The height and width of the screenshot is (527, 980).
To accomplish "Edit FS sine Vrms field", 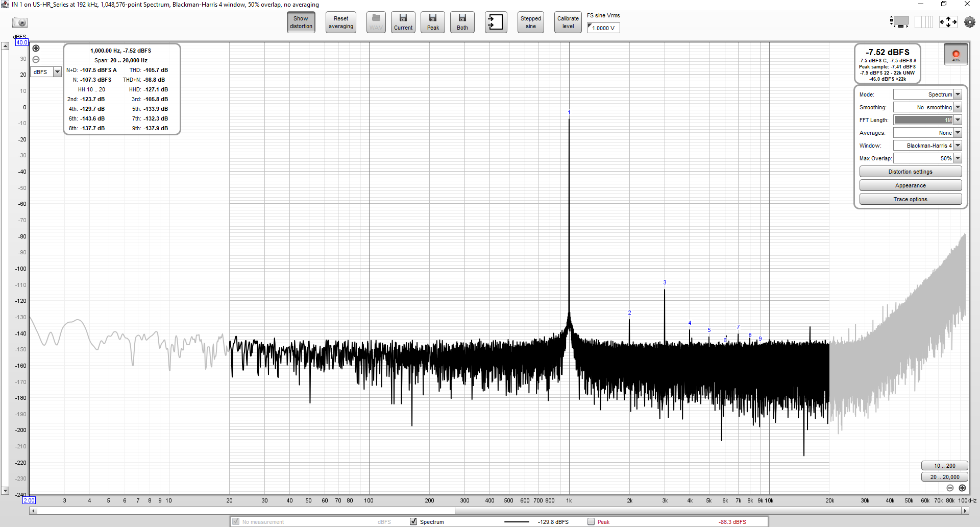I will [x=603, y=28].
